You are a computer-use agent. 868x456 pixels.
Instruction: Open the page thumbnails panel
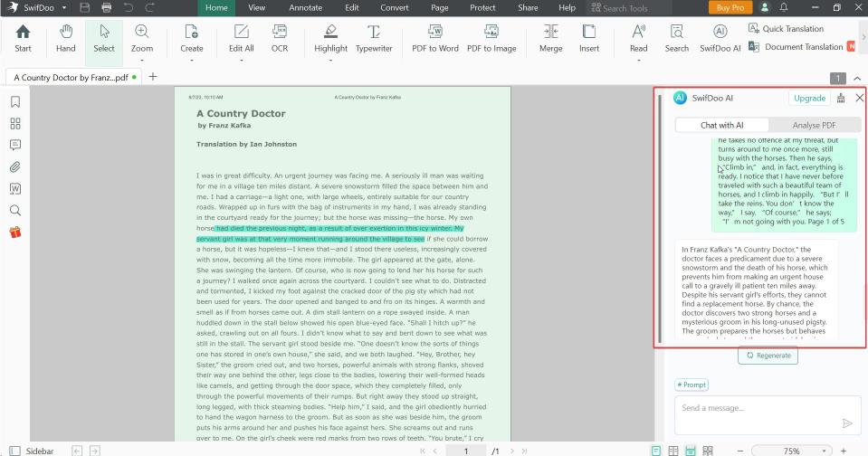(x=15, y=124)
